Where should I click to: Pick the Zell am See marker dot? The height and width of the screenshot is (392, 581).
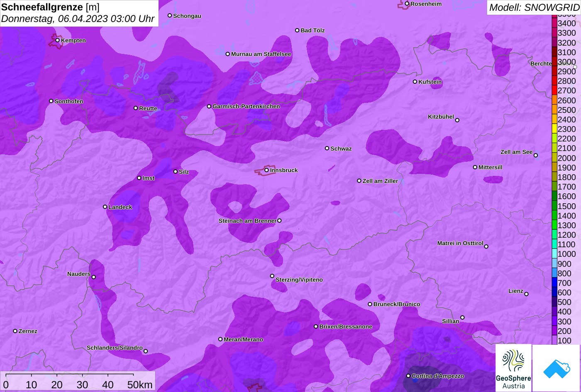click(x=536, y=156)
